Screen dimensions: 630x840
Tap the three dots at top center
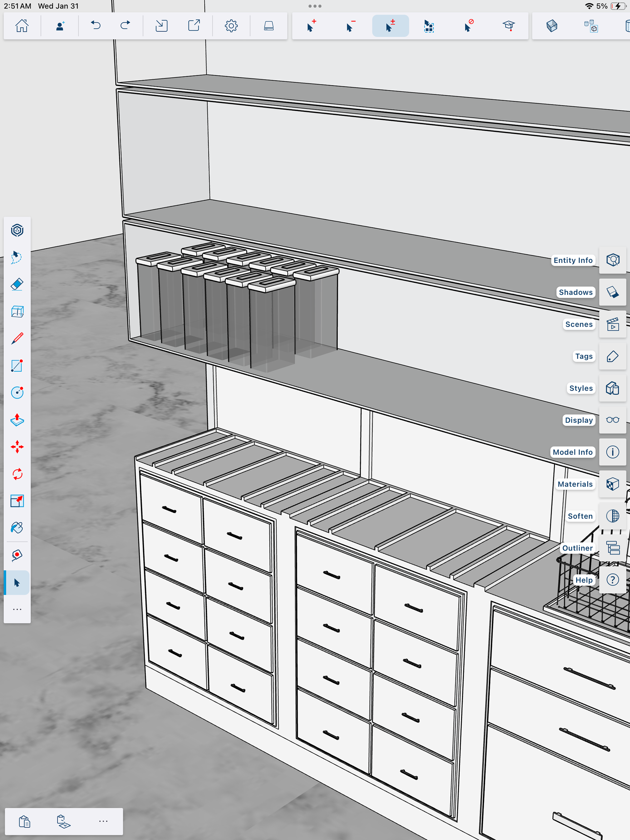pyautogui.click(x=315, y=6)
